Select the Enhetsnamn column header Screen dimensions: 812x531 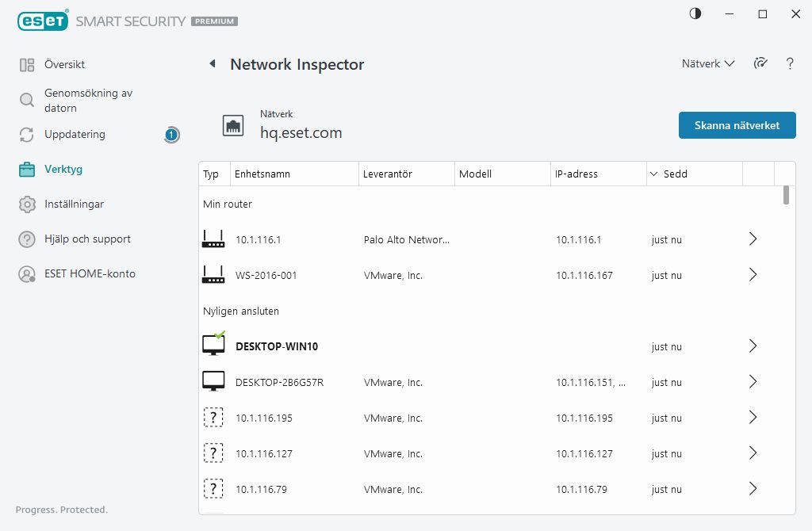tap(262, 174)
